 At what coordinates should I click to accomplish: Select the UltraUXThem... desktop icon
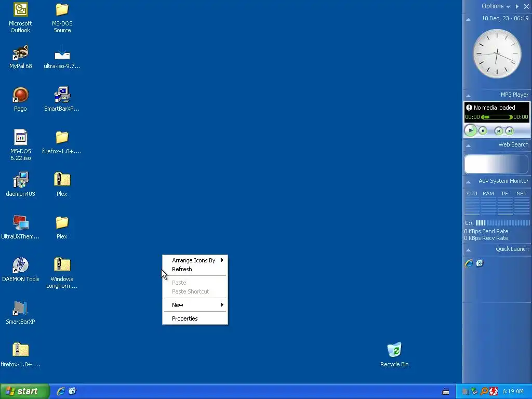[20, 222]
